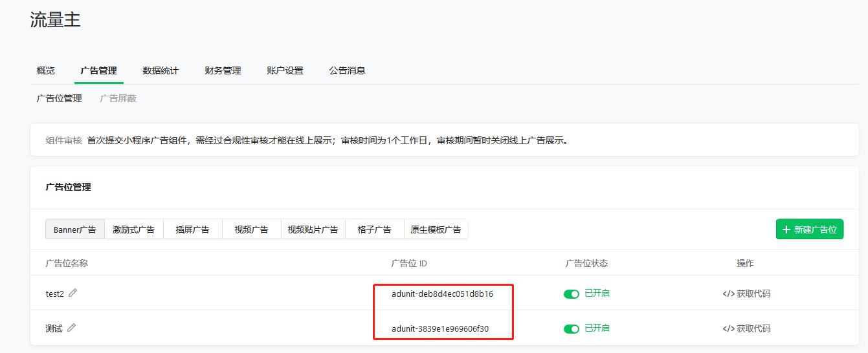Select the 激励式广告 ad type tab
The height and width of the screenshot is (353, 868).
coord(133,230)
